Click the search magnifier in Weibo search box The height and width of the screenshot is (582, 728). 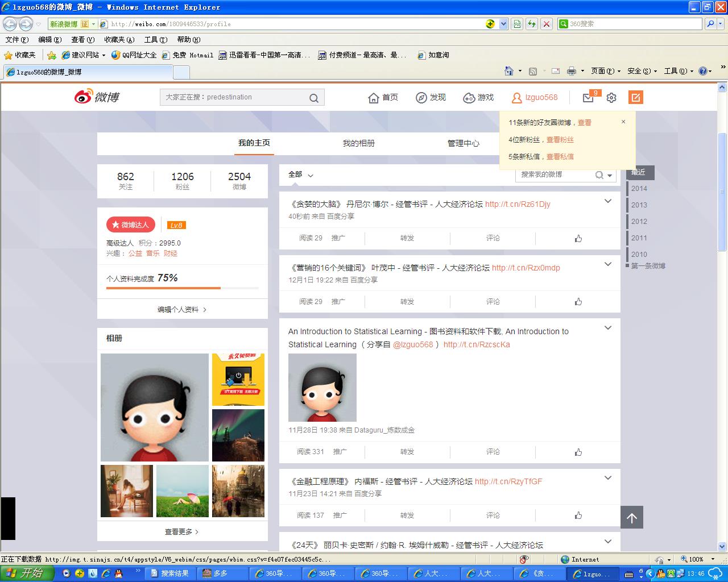click(314, 98)
